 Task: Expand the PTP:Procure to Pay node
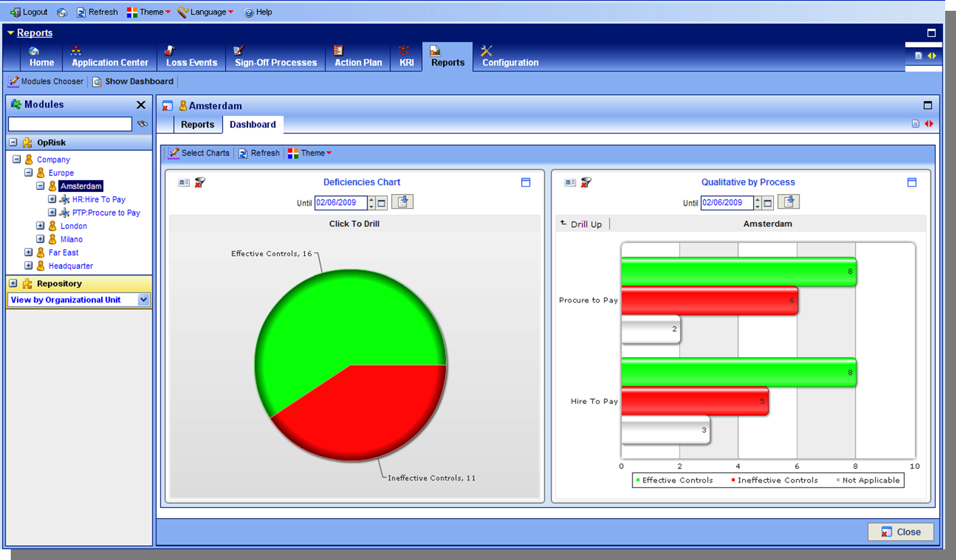pos(52,213)
